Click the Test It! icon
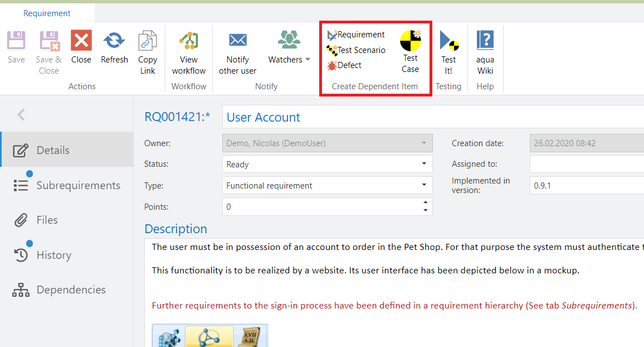This screenshot has height=347, width=644. click(448, 41)
